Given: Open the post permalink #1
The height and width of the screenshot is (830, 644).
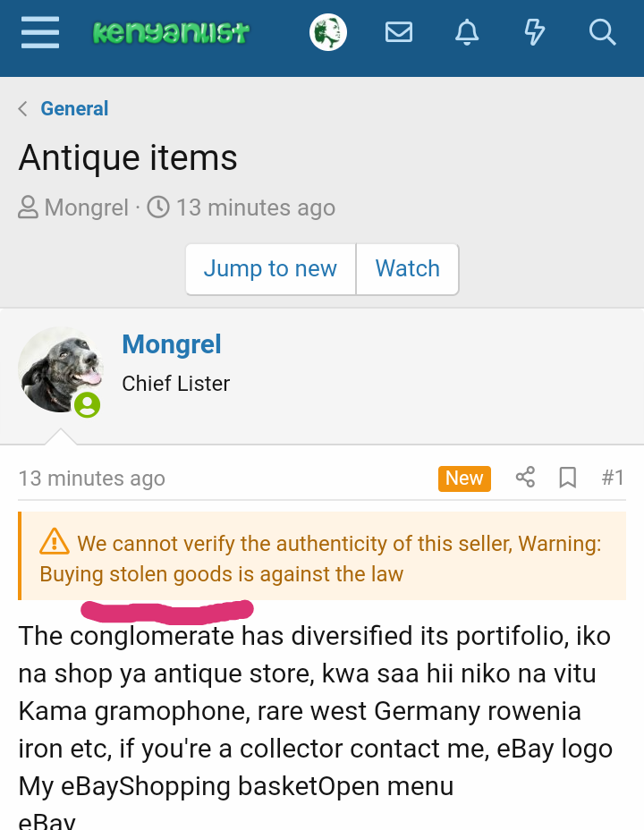Looking at the screenshot, I should (613, 479).
